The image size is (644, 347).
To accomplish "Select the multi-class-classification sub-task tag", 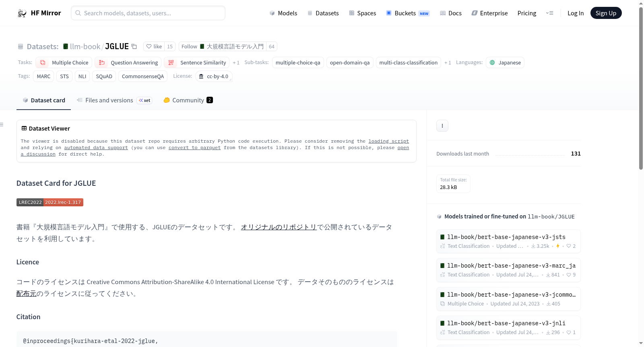I will [408, 63].
